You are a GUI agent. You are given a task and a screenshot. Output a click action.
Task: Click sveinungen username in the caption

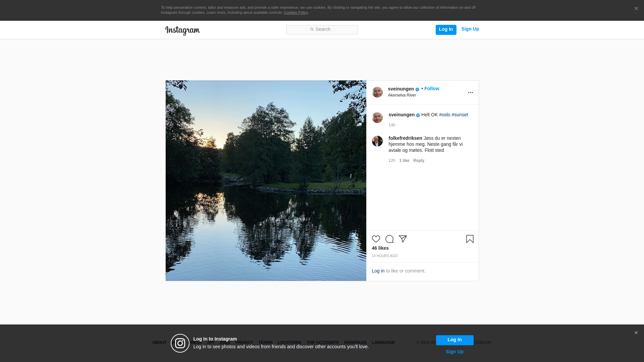(x=401, y=115)
